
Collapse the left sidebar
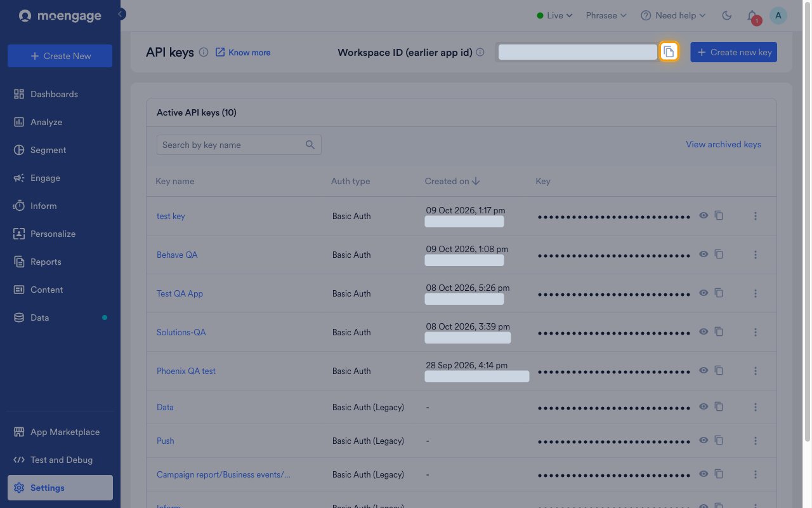121,14
